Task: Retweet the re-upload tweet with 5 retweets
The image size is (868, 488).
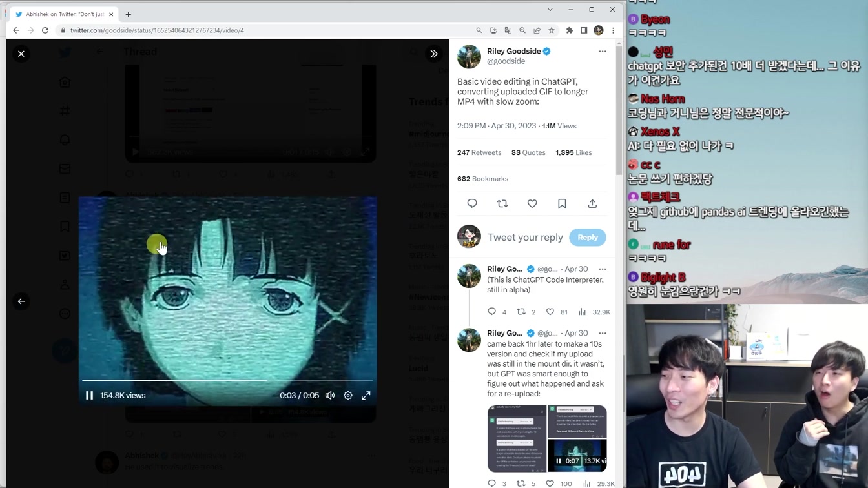Action: coord(521,483)
